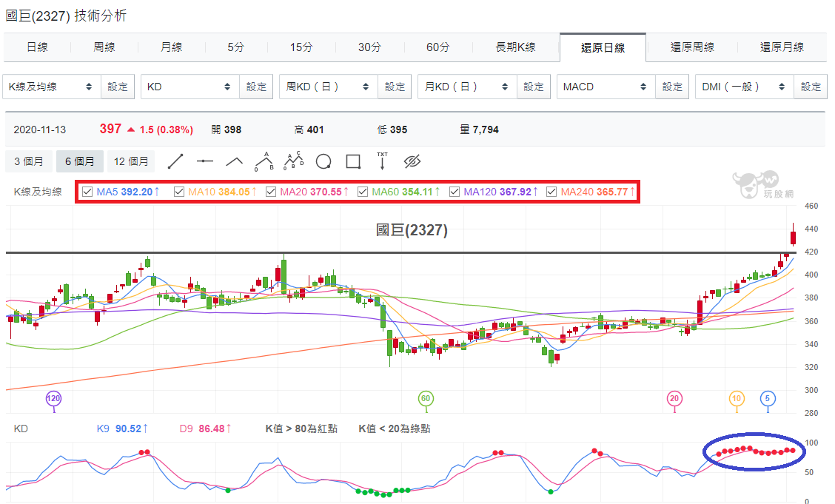Viewport: 835px width, 504px height.
Task: Switch to the 還原周線 tab
Action: (692, 47)
